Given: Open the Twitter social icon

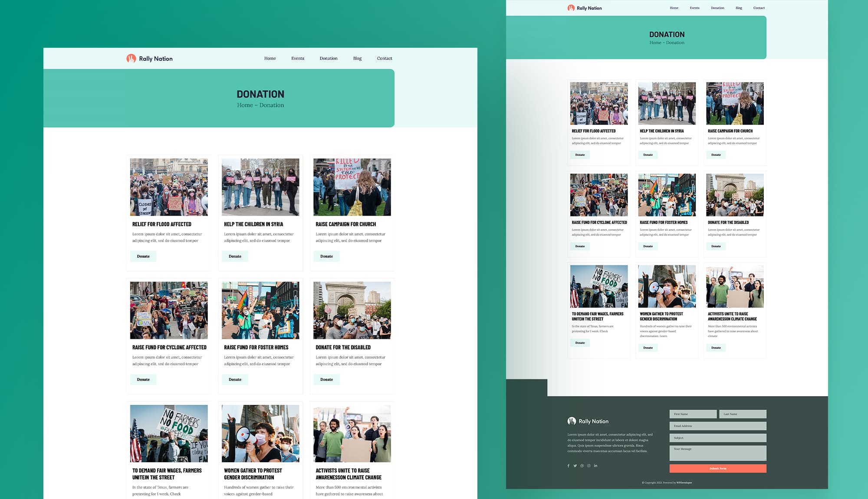Looking at the screenshot, I should 575,465.
